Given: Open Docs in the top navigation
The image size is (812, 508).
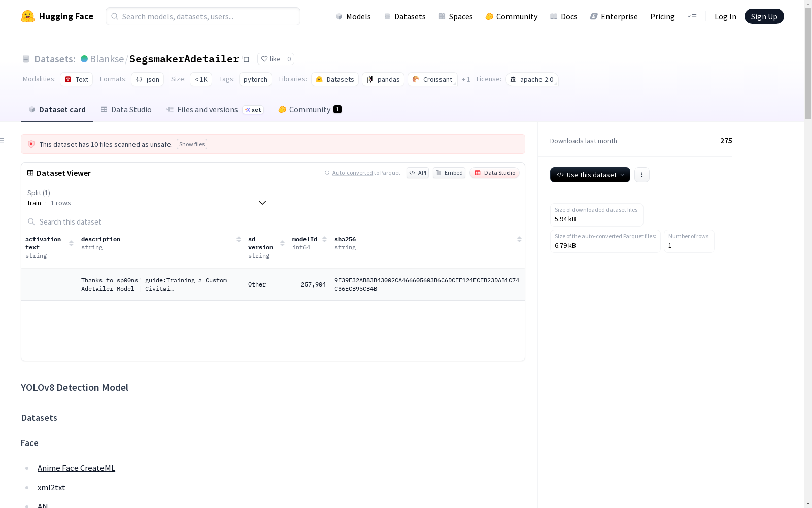Looking at the screenshot, I should pyautogui.click(x=564, y=16).
